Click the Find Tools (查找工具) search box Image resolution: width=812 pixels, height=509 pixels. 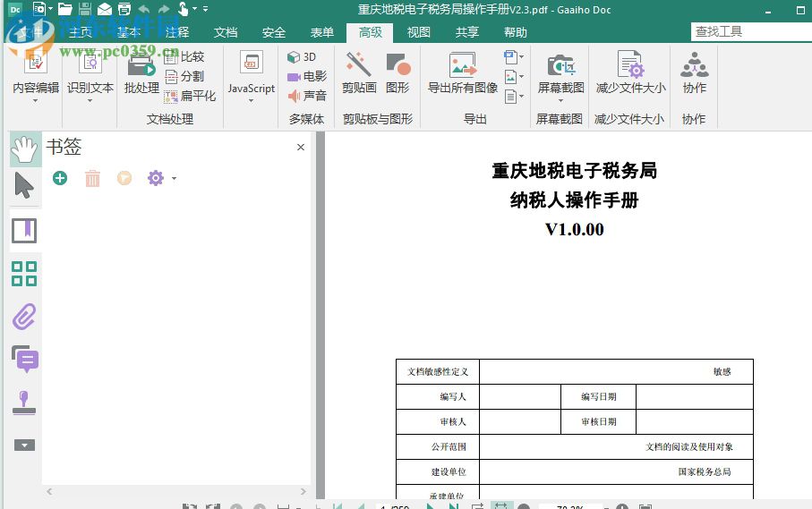click(751, 31)
